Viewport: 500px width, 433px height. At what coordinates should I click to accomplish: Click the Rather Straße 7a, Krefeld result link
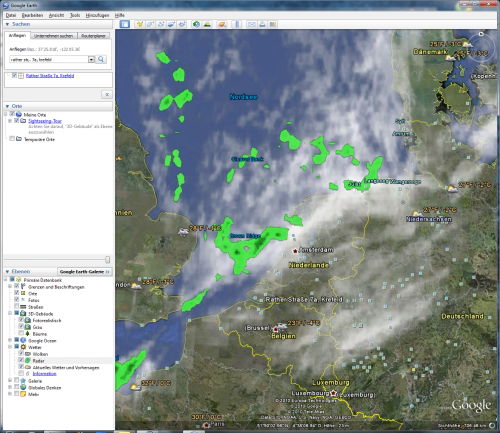point(50,76)
